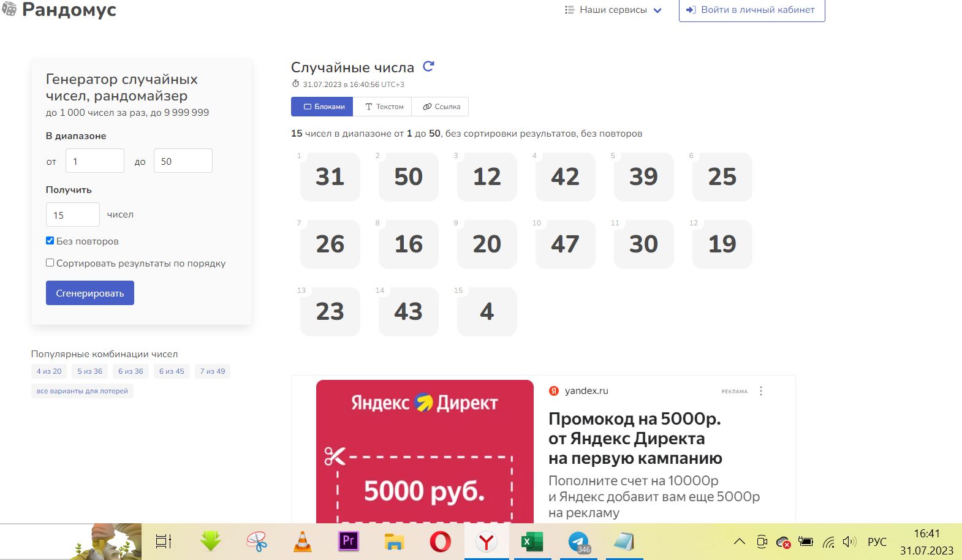Enable 'Сортировать результаты по порядку' checkbox
Screen dimensions: 962x560
[x=50, y=263]
